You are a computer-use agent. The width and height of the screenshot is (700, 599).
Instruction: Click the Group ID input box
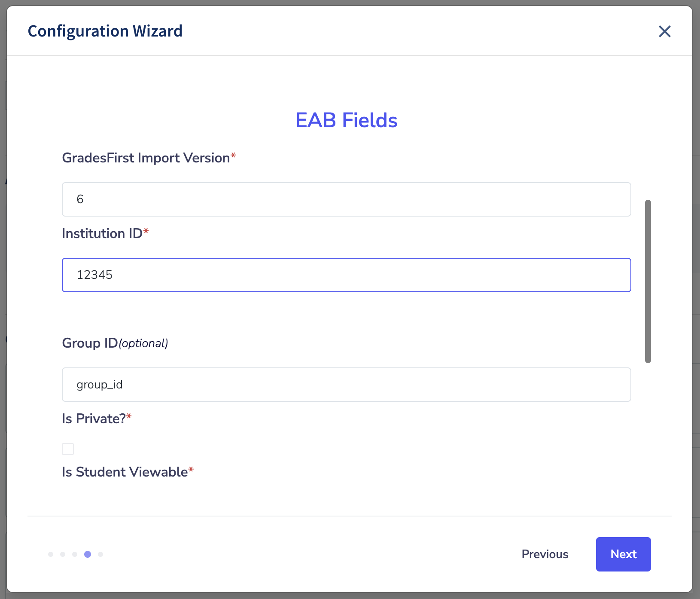click(346, 385)
